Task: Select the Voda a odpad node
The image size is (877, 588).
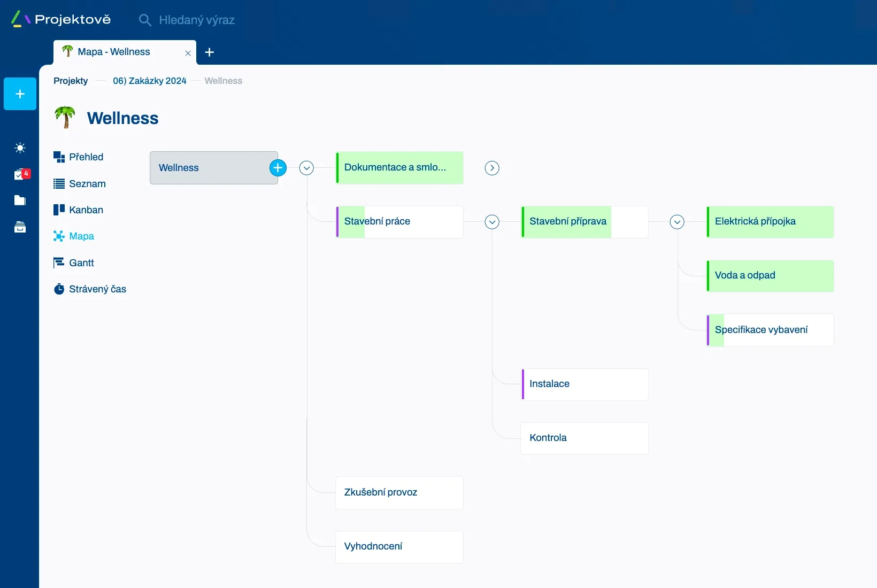Action: [770, 276]
